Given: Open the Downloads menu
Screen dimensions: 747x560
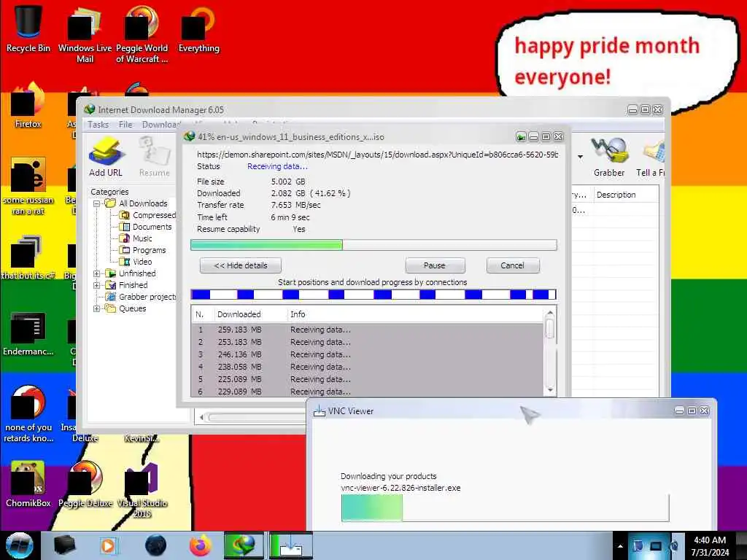Looking at the screenshot, I should tap(161, 124).
